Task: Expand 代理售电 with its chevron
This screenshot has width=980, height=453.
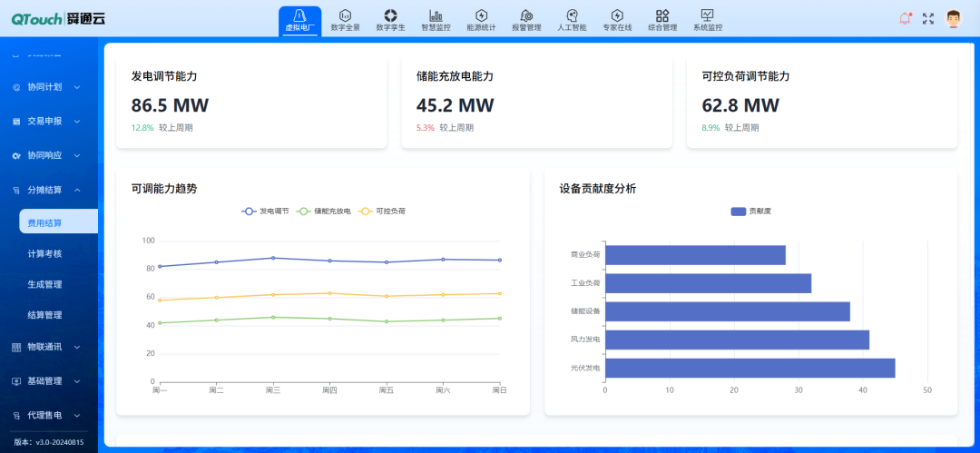Action: (x=77, y=415)
